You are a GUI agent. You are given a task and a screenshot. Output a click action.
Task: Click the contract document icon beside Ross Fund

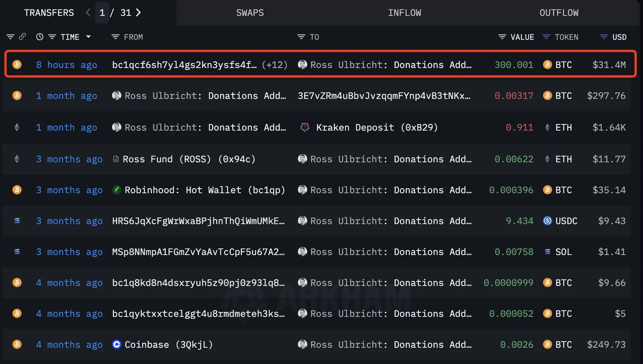[x=116, y=159]
